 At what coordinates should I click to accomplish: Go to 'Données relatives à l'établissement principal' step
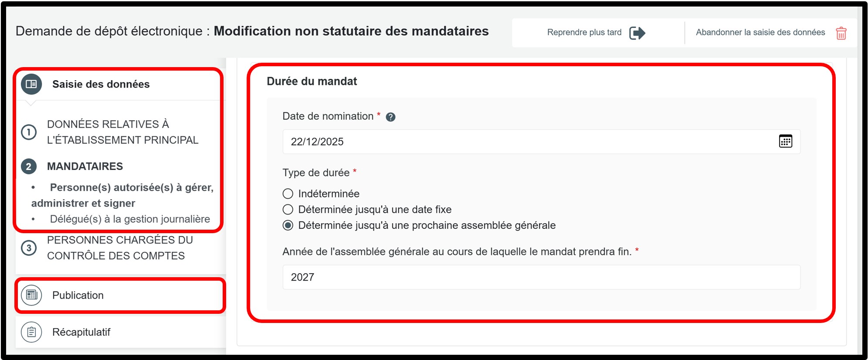point(122,132)
